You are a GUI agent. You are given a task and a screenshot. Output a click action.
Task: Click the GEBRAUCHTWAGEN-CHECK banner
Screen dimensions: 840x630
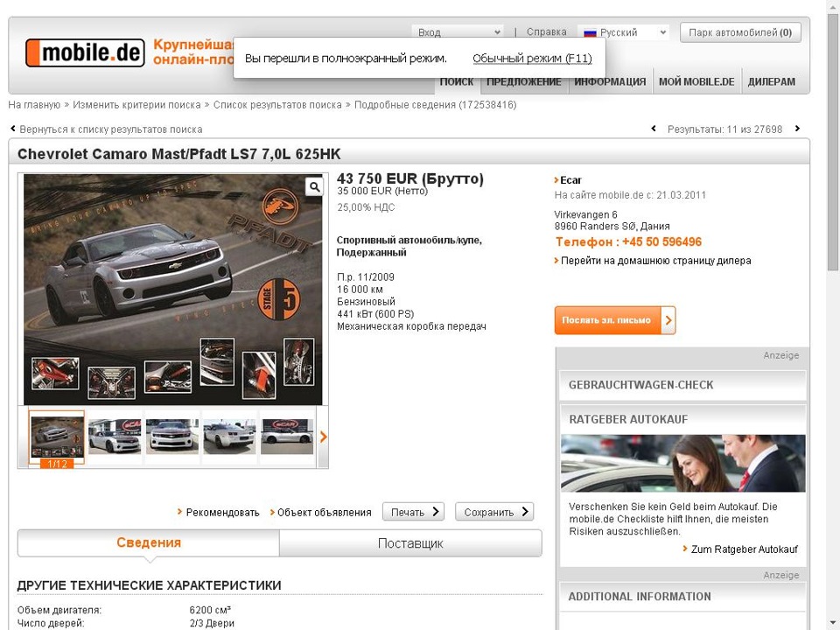tap(682, 385)
